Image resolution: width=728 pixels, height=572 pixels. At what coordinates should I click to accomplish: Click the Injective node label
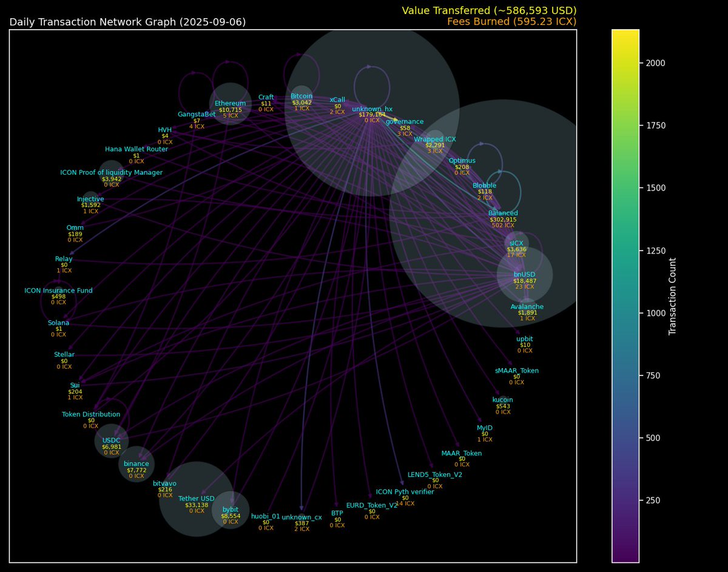click(x=90, y=199)
